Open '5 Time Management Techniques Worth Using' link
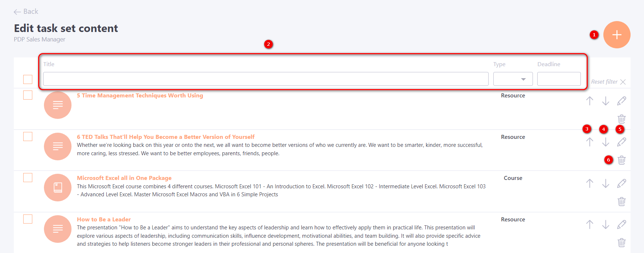The width and height of the screenshot is (644, 253). (x=140, y=96)
